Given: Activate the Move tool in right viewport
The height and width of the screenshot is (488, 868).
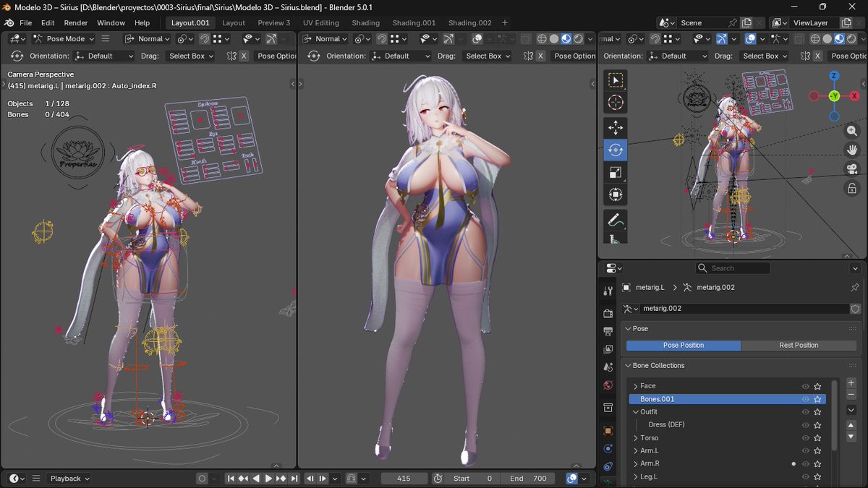Looking at the screenshot, I should coord(616,128).
